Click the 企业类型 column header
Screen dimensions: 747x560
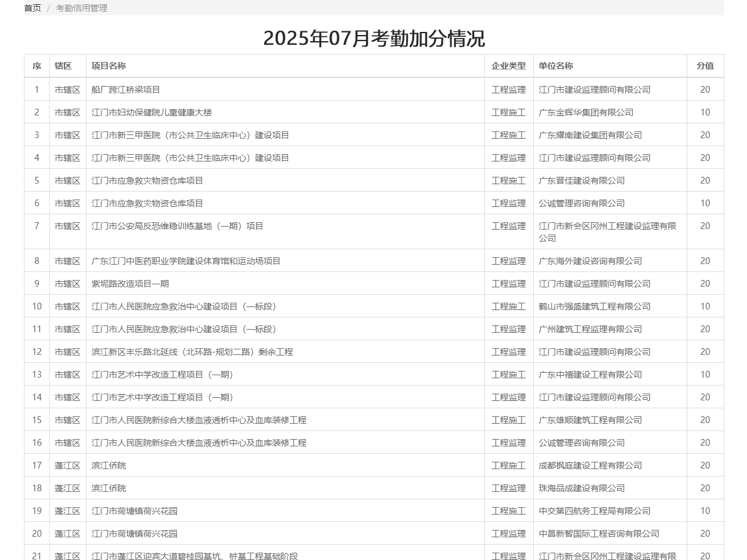(508, 66)
